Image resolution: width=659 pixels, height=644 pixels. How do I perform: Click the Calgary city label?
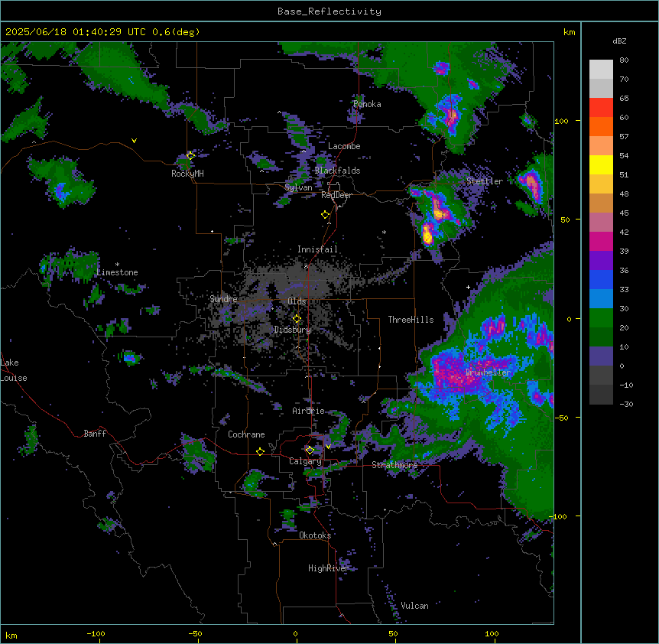coord(305,461)
